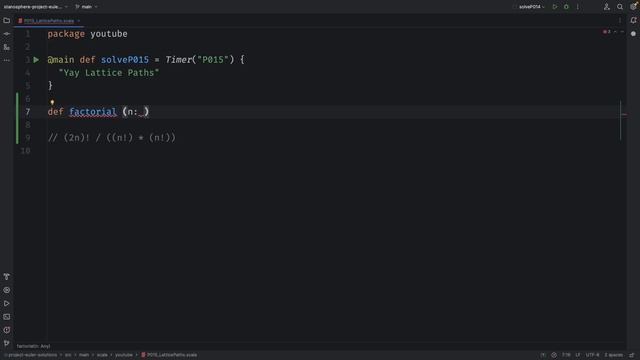
Task: Click the solveP015 method name in the editor
Action: point(125,60)
